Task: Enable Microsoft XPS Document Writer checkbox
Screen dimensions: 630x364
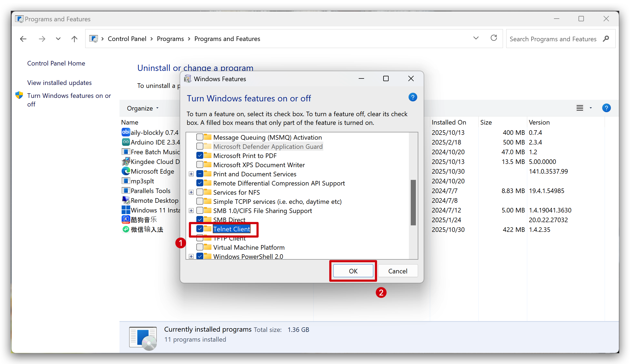Action: [x=200, y=165]
